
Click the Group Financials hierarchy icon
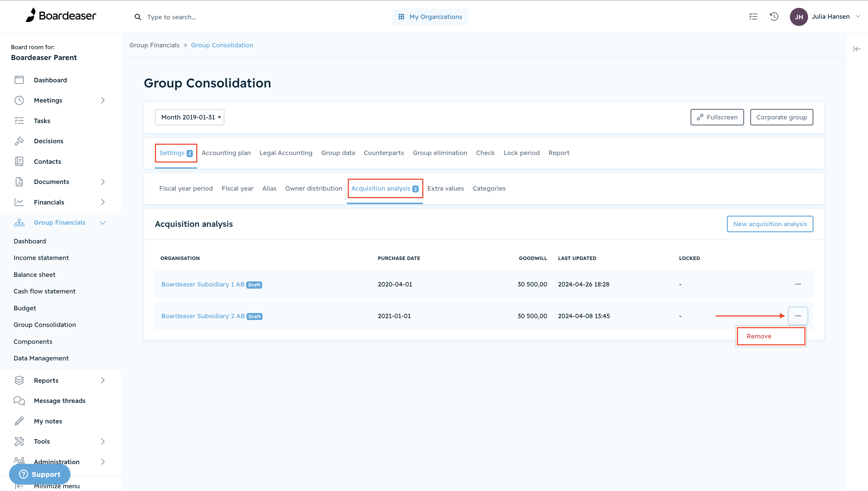click(x=19, y=223)
